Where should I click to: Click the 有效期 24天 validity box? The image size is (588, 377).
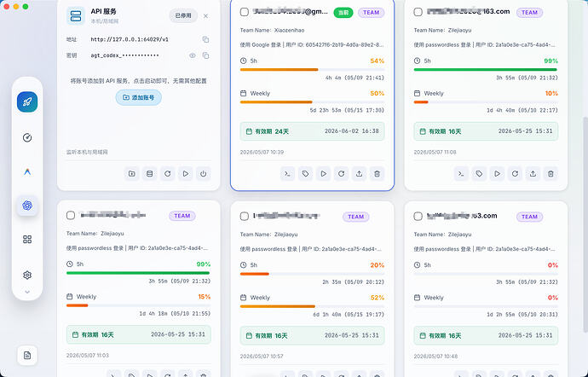pyautogui.click(x=313, y=131)
